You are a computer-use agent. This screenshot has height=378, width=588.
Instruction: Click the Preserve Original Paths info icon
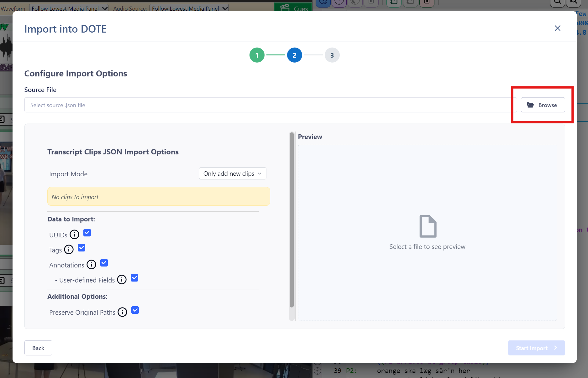click(122, 312)
